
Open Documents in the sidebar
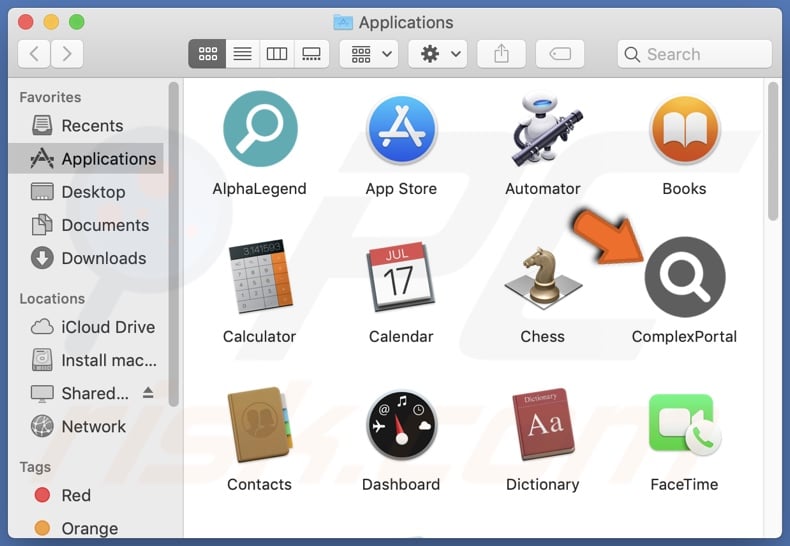(x=86, y=225)
